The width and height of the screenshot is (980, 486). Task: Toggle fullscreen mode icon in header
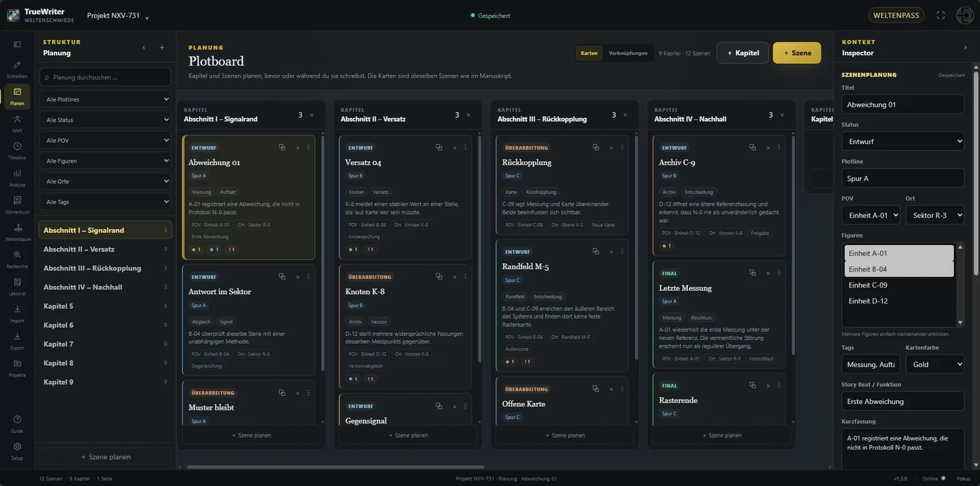point(941,15)
